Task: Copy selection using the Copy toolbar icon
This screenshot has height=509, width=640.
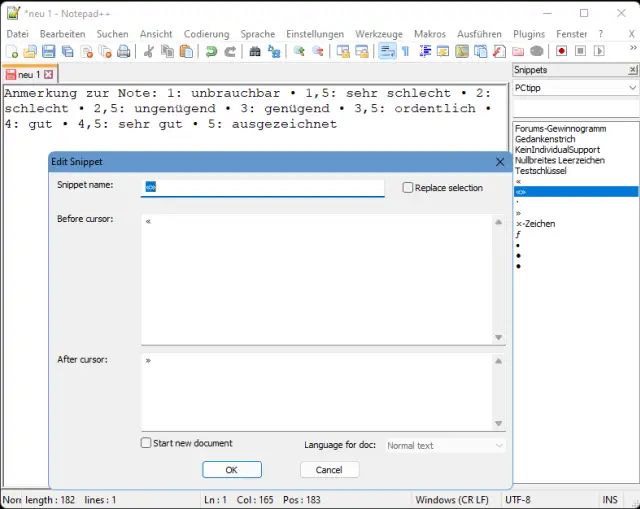Action: tap(167, 51)
